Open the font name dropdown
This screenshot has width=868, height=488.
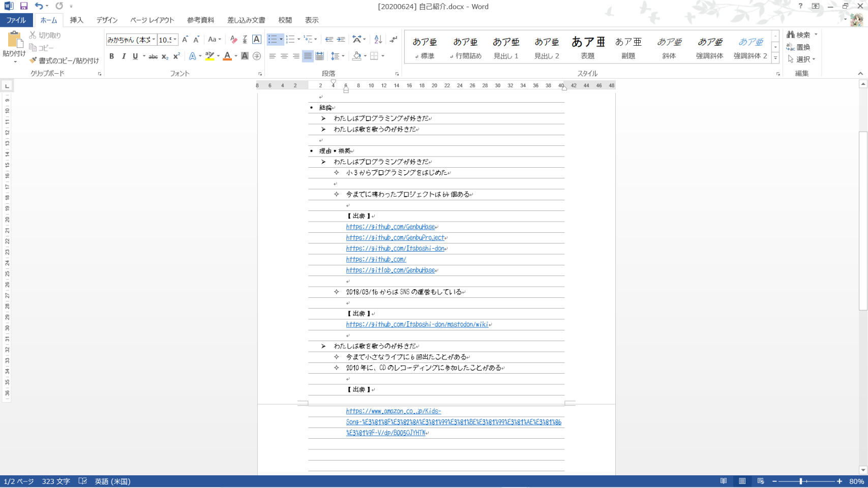[x=154, y=40]
